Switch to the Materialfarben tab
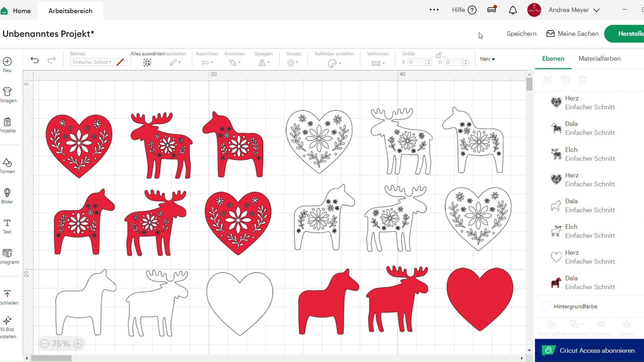Screen dimensions: 644x362 coord(599,58)
